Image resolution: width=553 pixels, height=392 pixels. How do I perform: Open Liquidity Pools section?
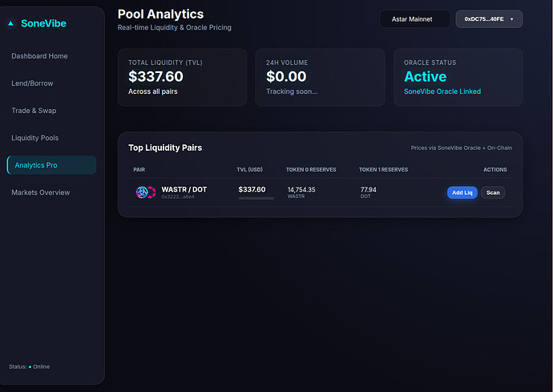click(x=35, y=138)
